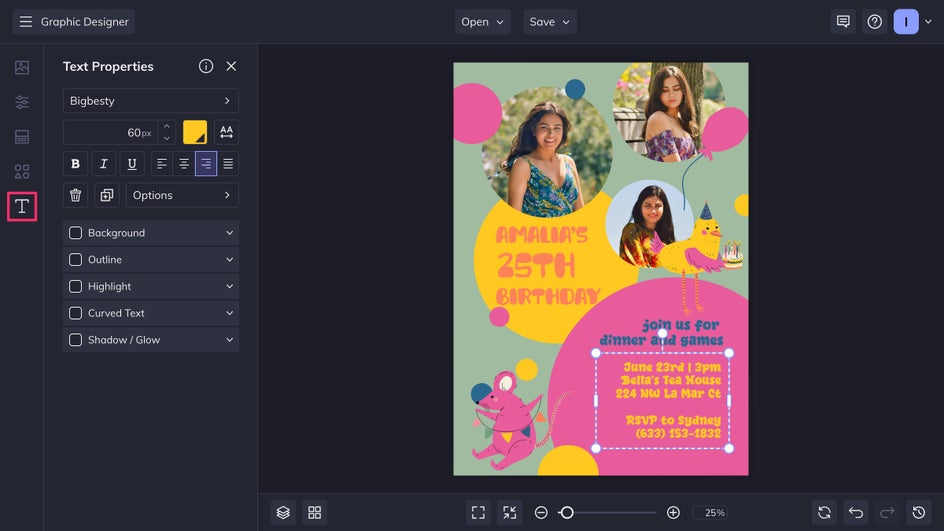The height and width of the screenshot is (531, 944).
Task: Click the font size field showing 60
Action: pyautogui.click(x=110, y=132)
